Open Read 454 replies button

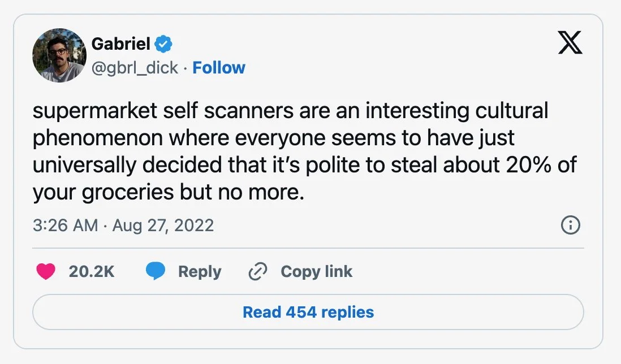pyautogui.click(x=308, y=312)
